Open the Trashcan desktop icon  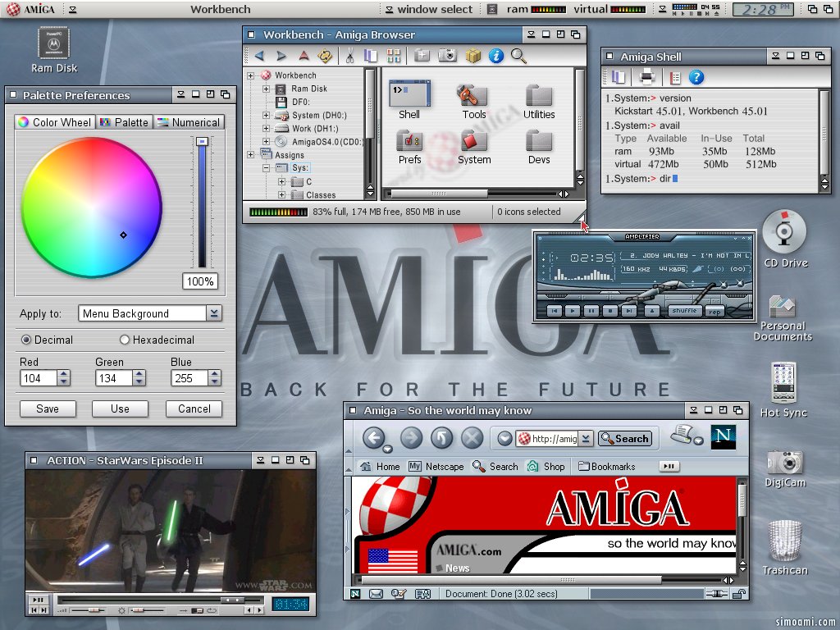[785, 547]
